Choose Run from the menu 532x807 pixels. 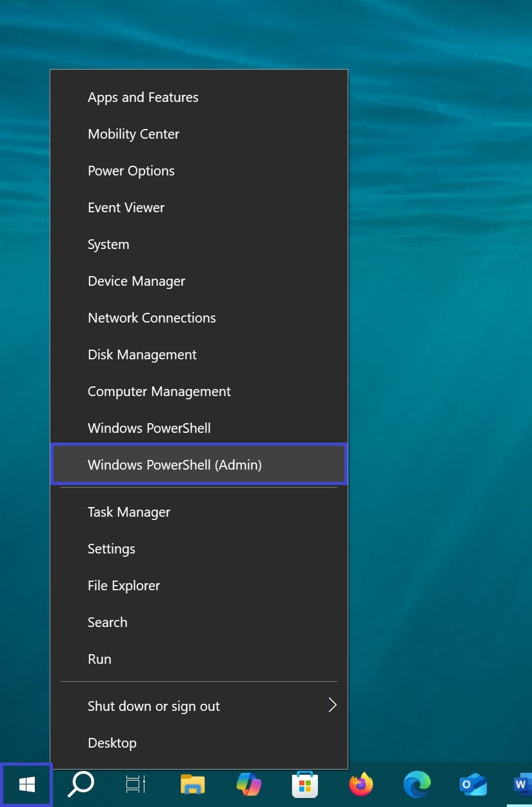pos(199,659)
